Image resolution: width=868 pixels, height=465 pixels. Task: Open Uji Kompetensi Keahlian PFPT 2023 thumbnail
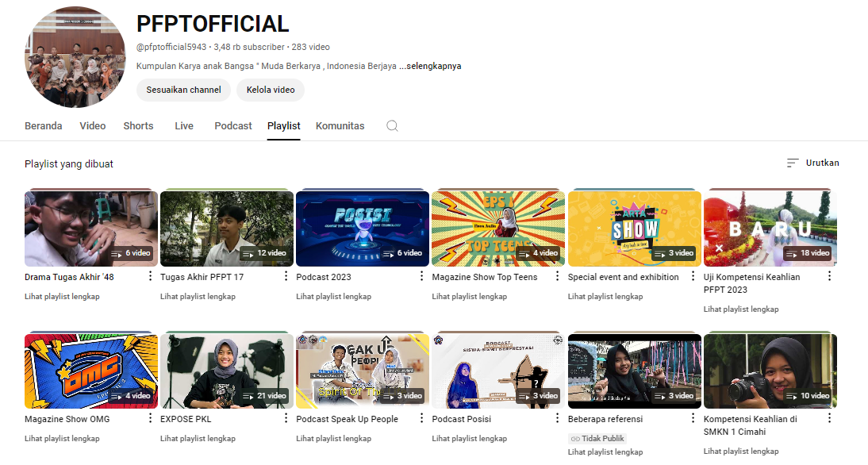coord(770,229)
